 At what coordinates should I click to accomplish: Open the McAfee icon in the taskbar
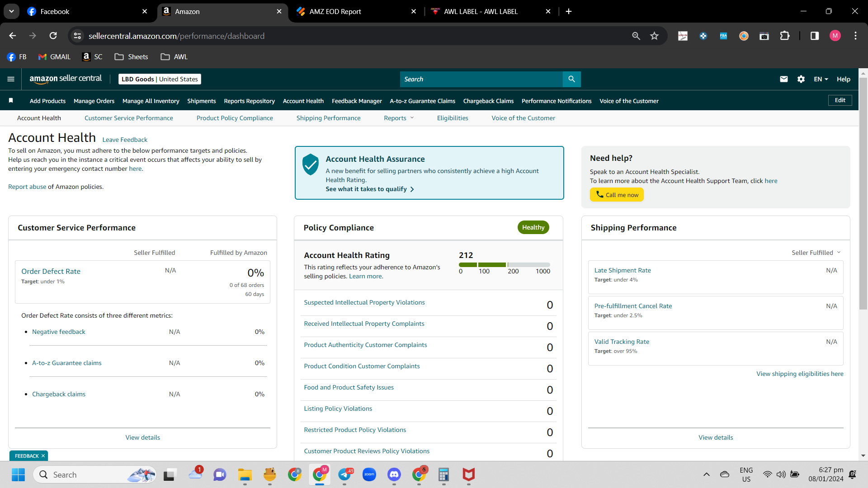tap(469, 475)
